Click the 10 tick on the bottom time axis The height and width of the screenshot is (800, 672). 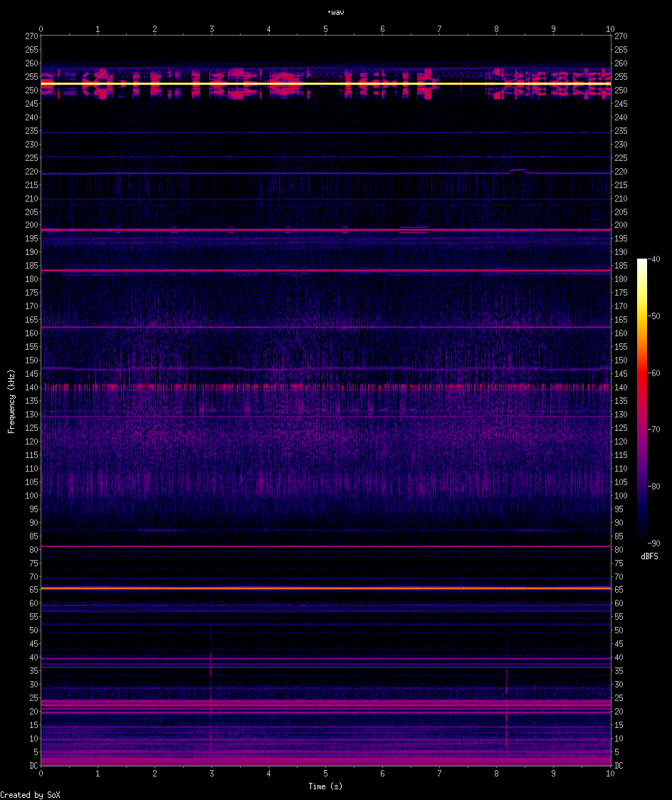(610, 774)
